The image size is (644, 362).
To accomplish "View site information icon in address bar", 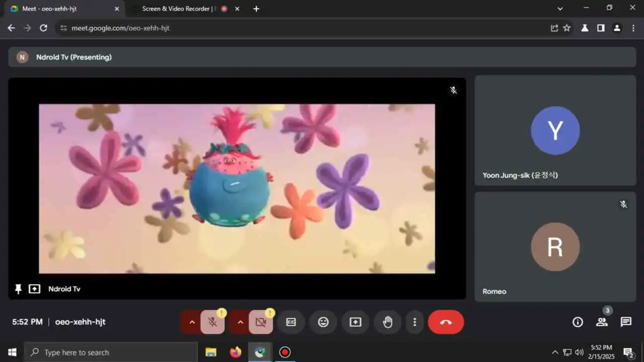I will 63,28.
